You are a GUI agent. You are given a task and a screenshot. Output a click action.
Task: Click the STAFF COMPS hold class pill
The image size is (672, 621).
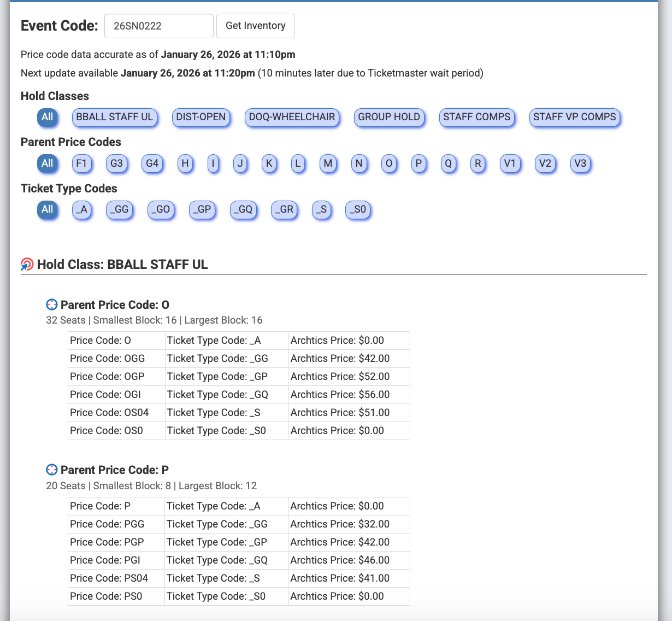(x=476, y=117)
